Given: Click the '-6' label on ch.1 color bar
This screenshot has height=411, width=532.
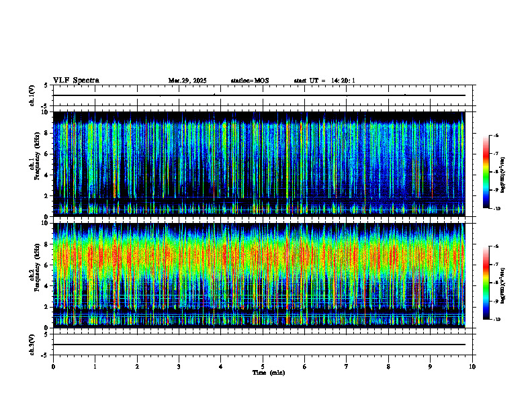Looking at the screenshot, I should 496,136.
